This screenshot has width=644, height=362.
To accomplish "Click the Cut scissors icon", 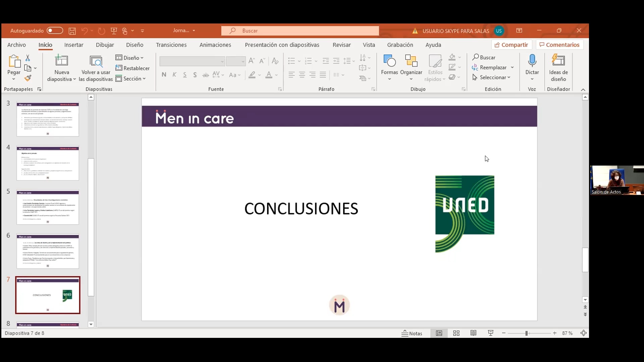I will point(28,58).
